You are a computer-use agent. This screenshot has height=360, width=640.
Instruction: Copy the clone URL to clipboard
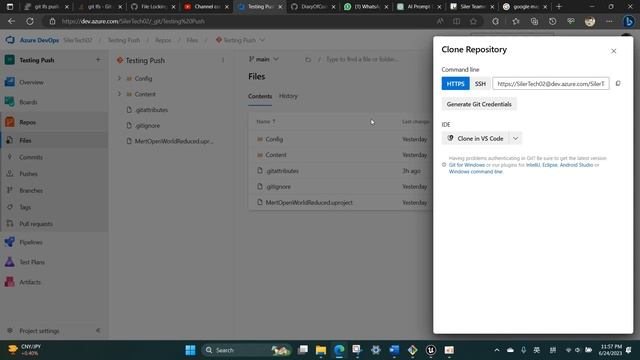coord(618,83)
